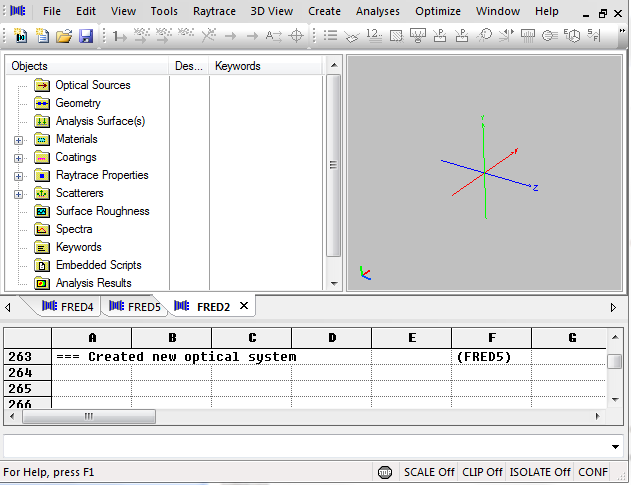631x485 pixels.
Task: Click the stop sign icon in status bar
Action: click(385, 472)
